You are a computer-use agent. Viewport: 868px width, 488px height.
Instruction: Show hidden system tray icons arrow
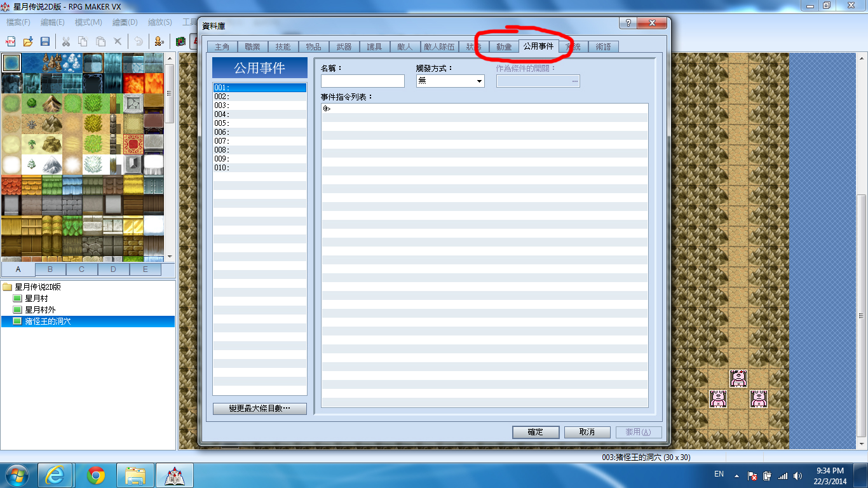[x=737, y=475]
